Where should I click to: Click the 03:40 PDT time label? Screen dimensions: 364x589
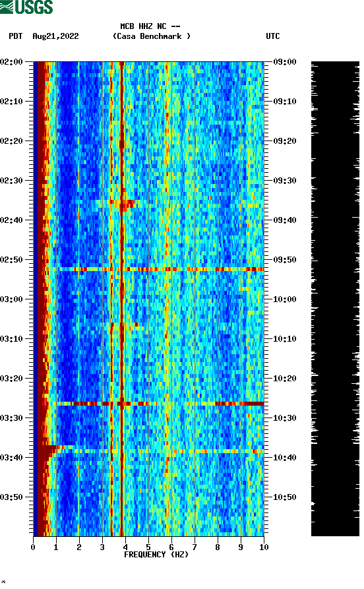[12, 458]
